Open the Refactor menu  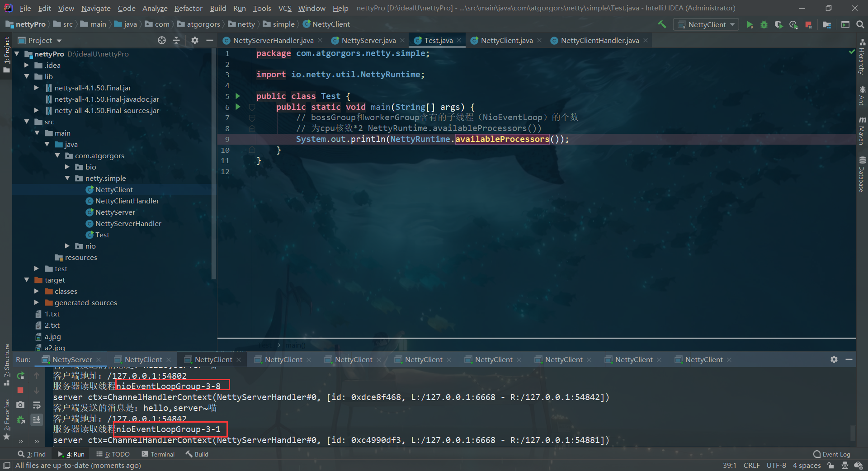click(x=188, y=8)
